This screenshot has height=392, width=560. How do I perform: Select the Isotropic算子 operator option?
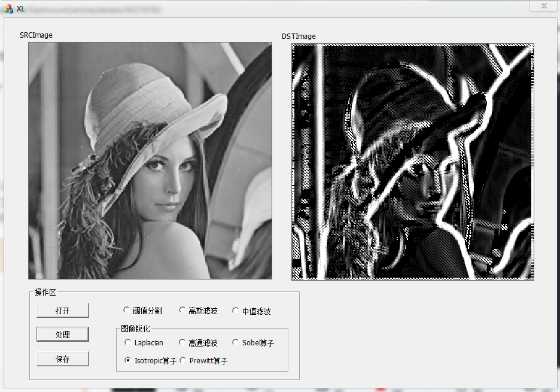point(127,360)
